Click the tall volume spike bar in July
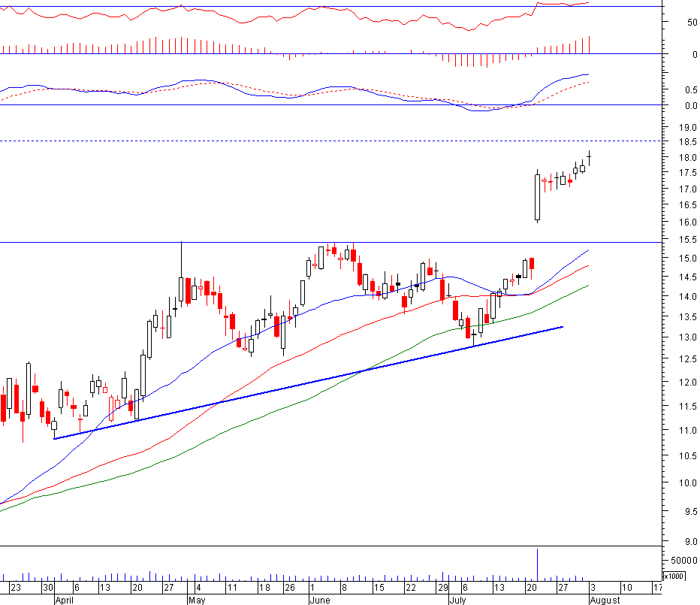Image resolution: width=700 pixels, height=605 pixels. point(537,564)
